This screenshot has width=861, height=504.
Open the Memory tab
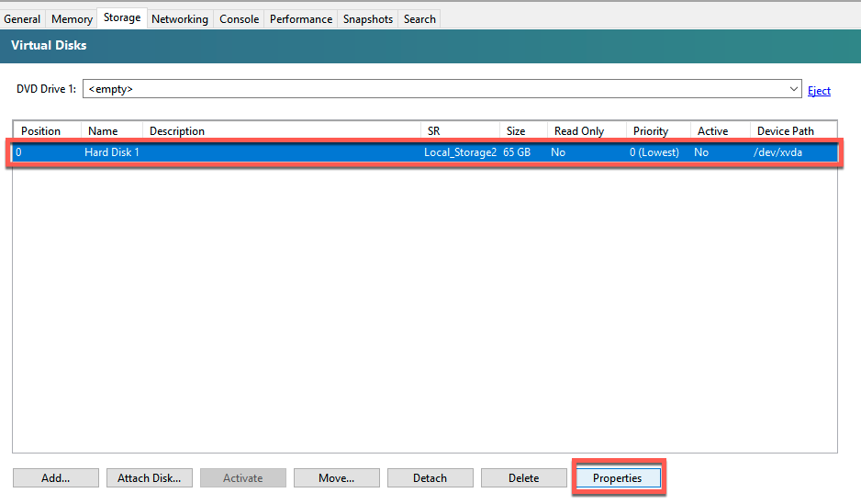pyautogui.click(x=72, y=19)
